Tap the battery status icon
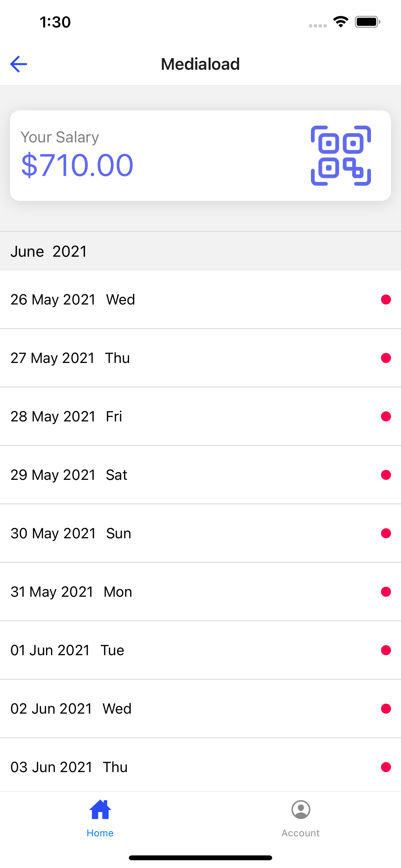Viewport: 401px width, 868px height. point(367,22)
